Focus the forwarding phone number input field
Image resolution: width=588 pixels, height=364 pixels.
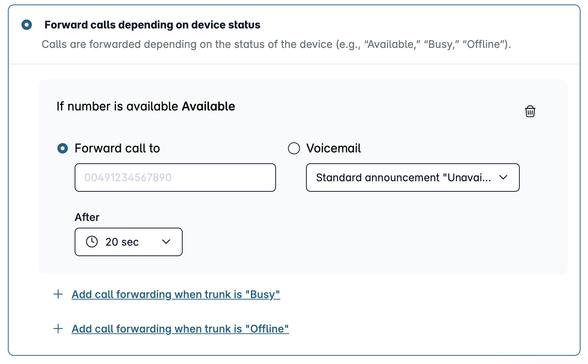click(175, 178)
